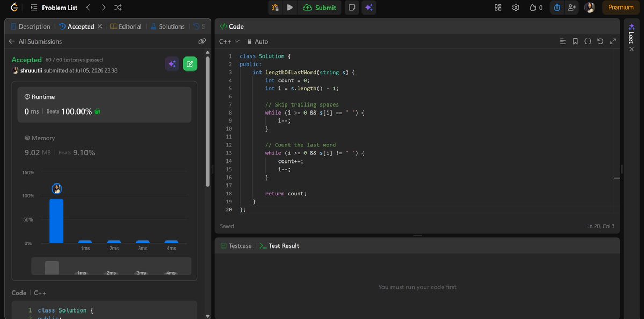Switch to the Editorial tab
The image size is (644, 319).
[126, 26]
